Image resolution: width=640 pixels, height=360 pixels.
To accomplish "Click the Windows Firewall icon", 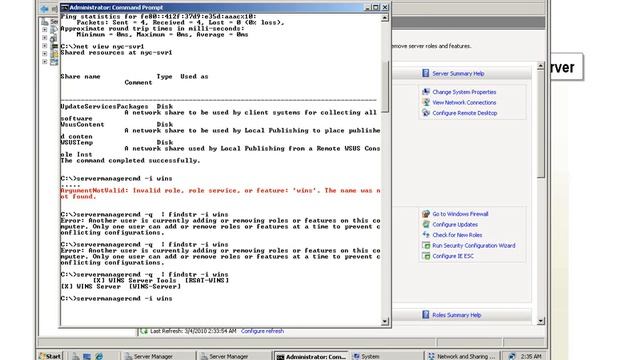I will [426, 214].
